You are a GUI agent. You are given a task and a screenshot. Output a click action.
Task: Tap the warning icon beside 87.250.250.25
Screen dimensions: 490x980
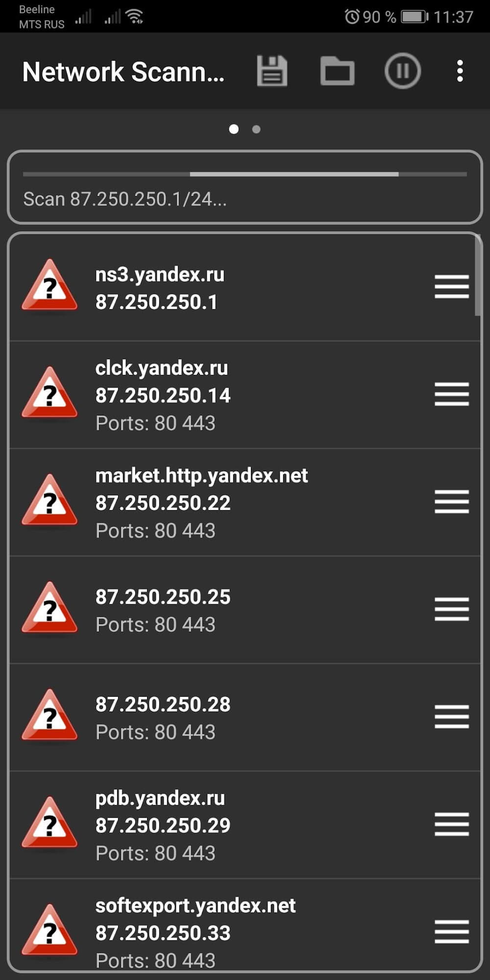pos(49,609)
